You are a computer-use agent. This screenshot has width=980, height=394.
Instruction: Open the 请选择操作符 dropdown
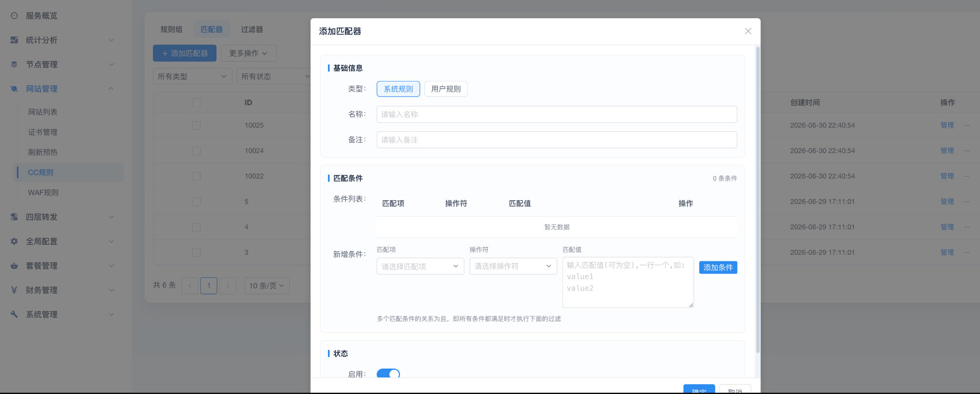click(x=513, y=266)
